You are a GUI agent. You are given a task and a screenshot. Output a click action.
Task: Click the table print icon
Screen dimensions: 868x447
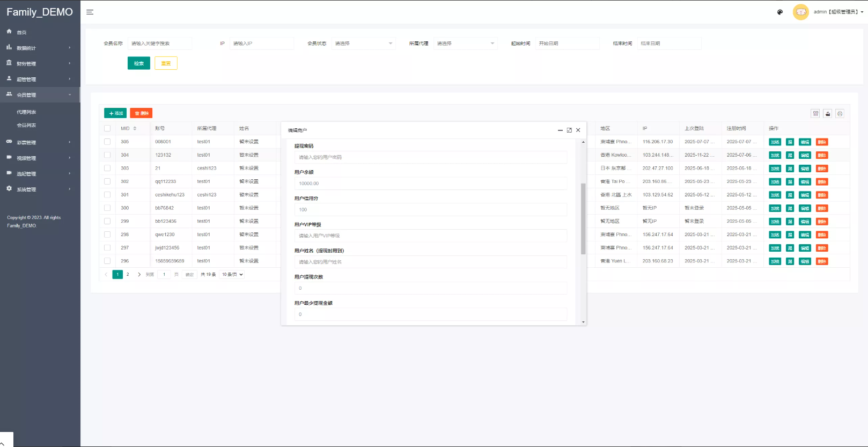[x=840, y=113]
